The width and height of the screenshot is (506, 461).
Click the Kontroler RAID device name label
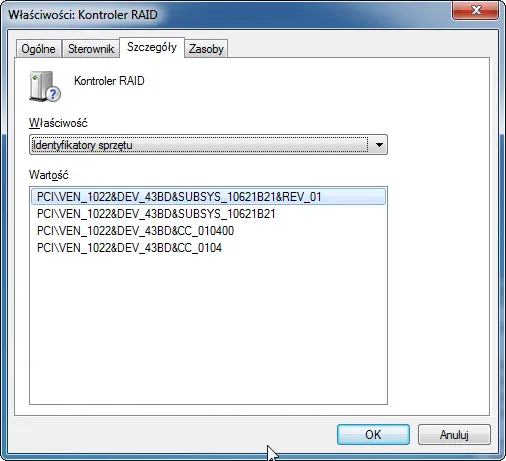coord(109,81)
